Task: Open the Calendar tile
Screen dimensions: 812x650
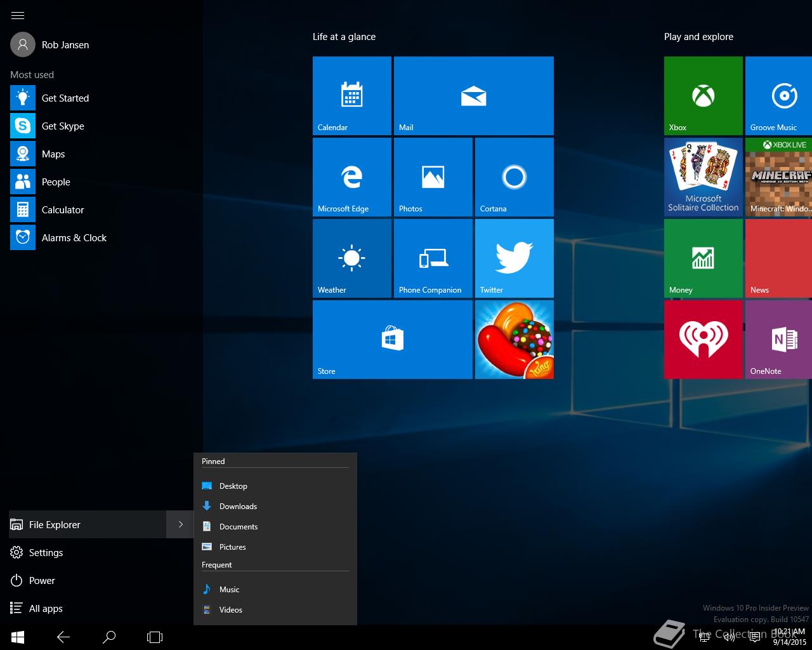Action: [x=352, y=96]
